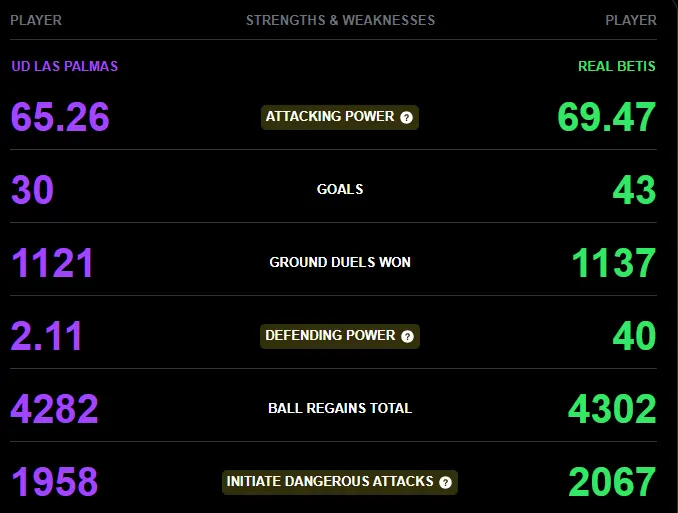Viewport: 678px width, 513px height.
Task: Click the Ball Regains Total label
Action: pyautogui.click(x=340, y=408)
